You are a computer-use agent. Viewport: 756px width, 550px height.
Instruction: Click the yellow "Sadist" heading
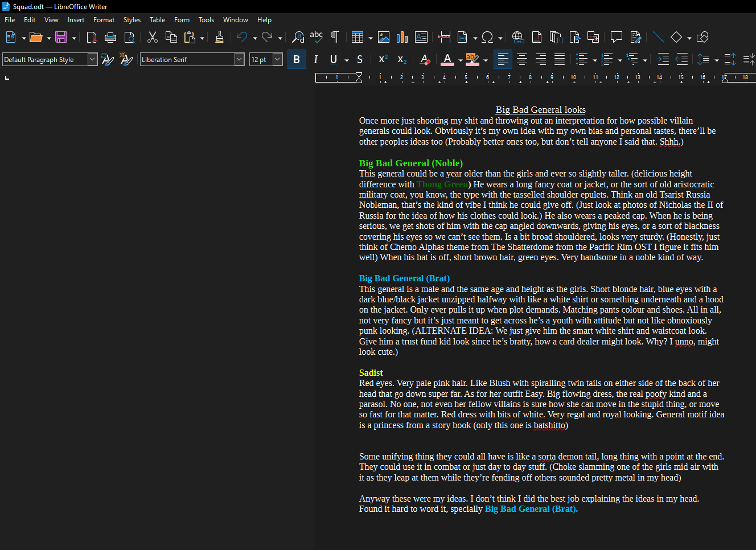click(371, 373)
